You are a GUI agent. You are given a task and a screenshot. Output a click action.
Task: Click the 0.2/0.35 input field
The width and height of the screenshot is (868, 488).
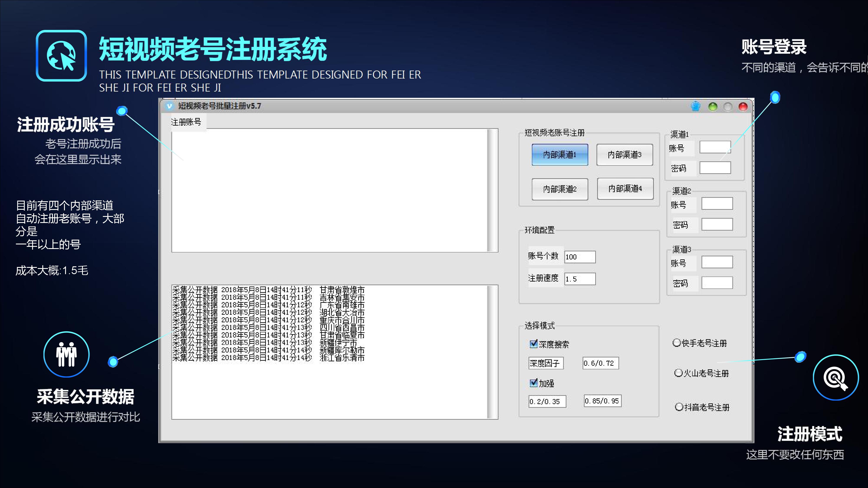[x=547, y=401]
